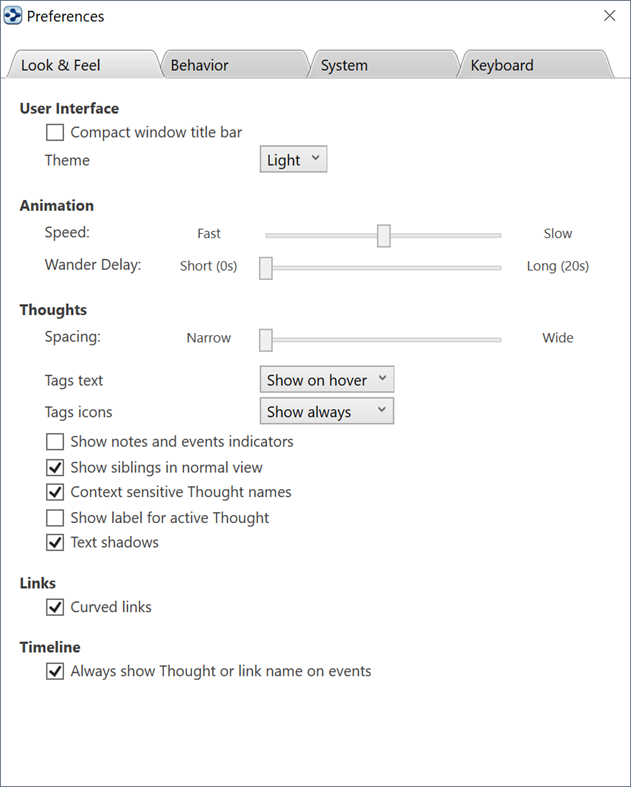Click the Wander Delay slider handle
The height and width of the screenshot is (787, 631).
pos(266,268)
